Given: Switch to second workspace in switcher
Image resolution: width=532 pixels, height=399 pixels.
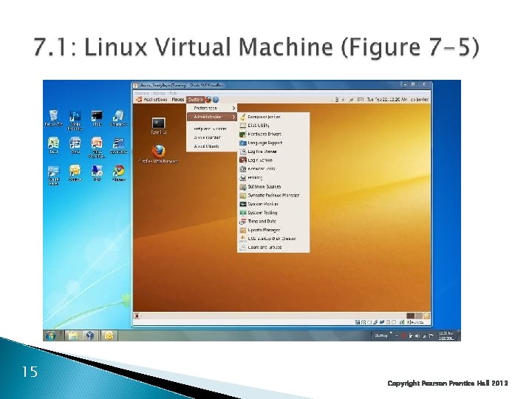Looking at the screenshot, I should (419, 316).
